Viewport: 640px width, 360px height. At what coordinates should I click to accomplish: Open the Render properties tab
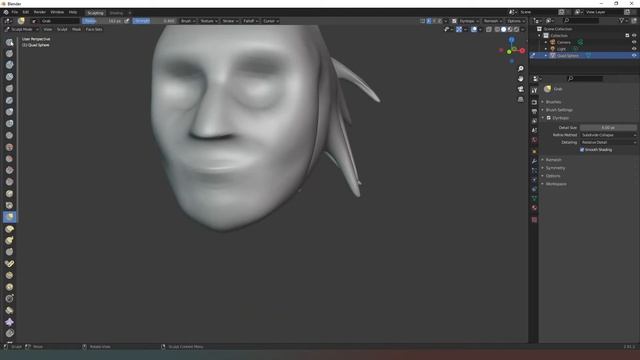[x=534, y=102]
